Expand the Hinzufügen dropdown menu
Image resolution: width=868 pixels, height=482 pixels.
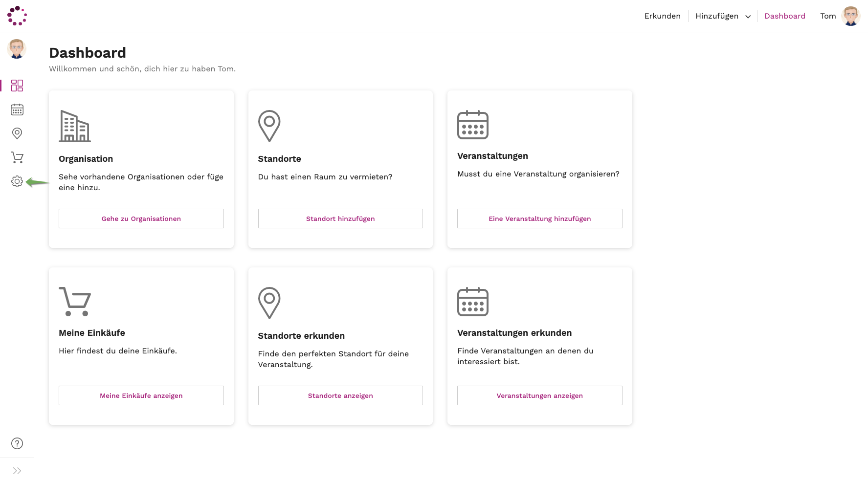coord(722,16)
